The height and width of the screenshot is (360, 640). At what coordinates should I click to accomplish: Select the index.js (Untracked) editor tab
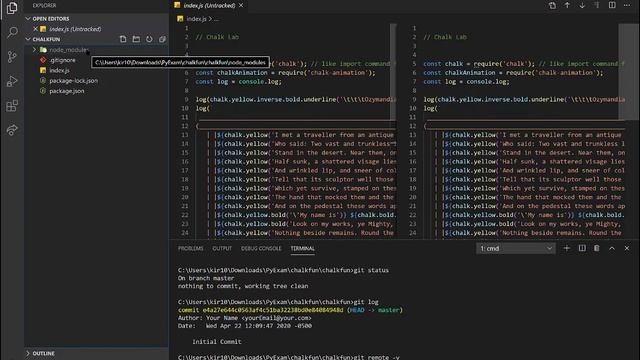(x=209, y=5)
